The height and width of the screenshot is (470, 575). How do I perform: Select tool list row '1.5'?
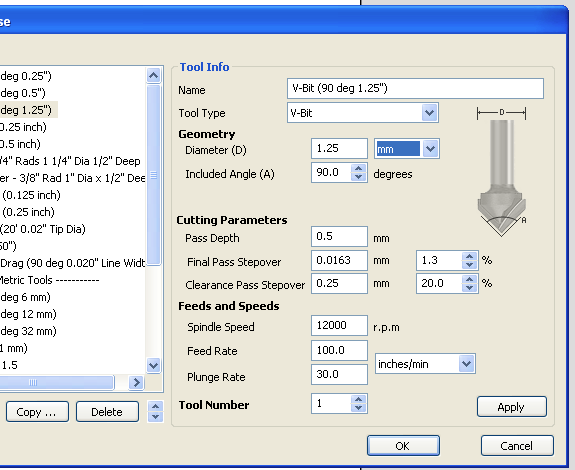click(x=10, y=365)
